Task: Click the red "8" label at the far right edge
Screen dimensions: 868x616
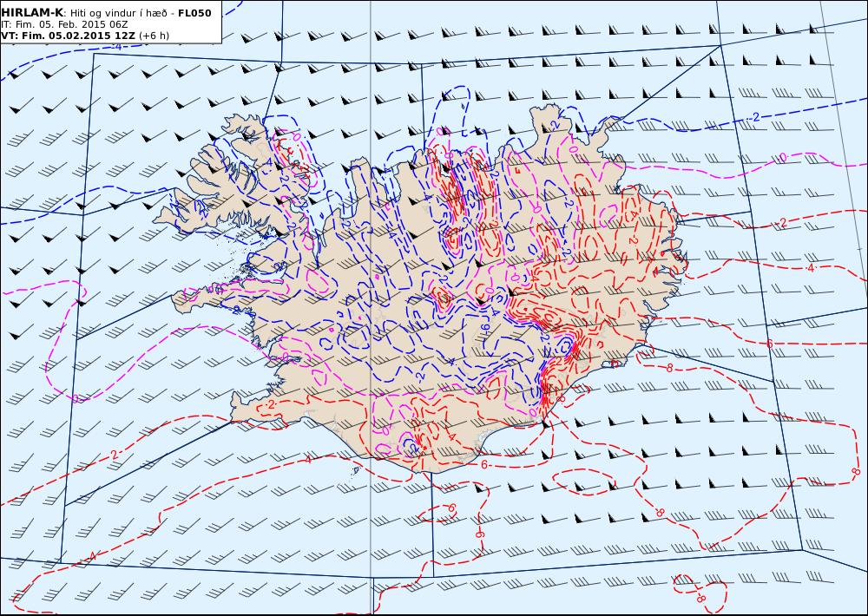Action: tap(855, 472)
